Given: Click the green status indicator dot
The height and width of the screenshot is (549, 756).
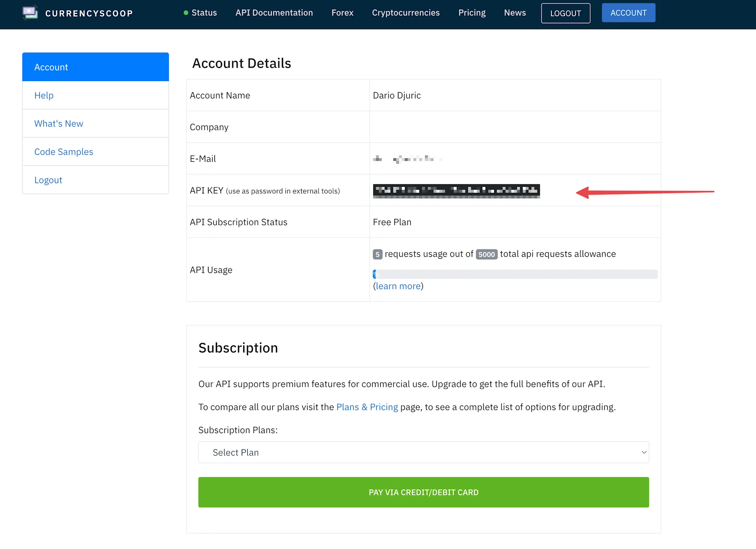Looking at the screenshot, I should pos(186,13).
